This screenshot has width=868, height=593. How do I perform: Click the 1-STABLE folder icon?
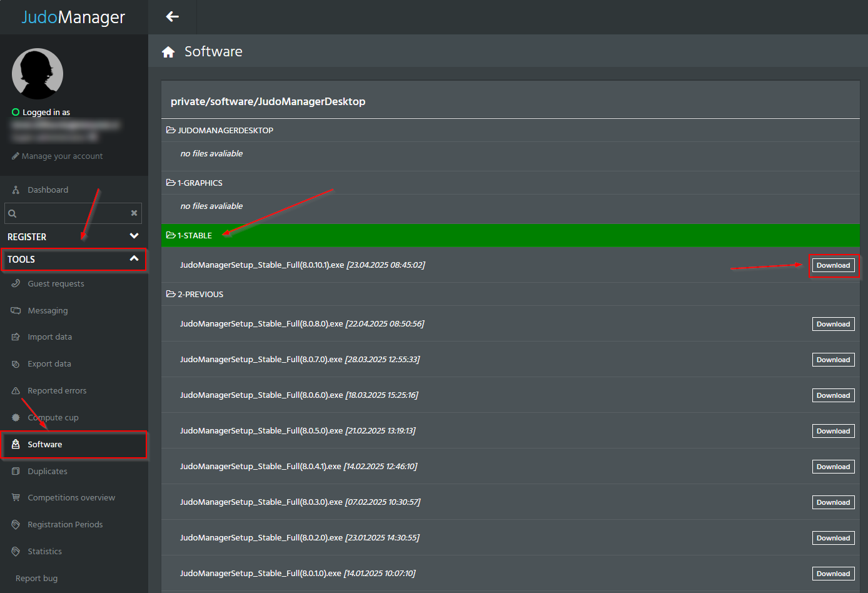coord(171,235)
